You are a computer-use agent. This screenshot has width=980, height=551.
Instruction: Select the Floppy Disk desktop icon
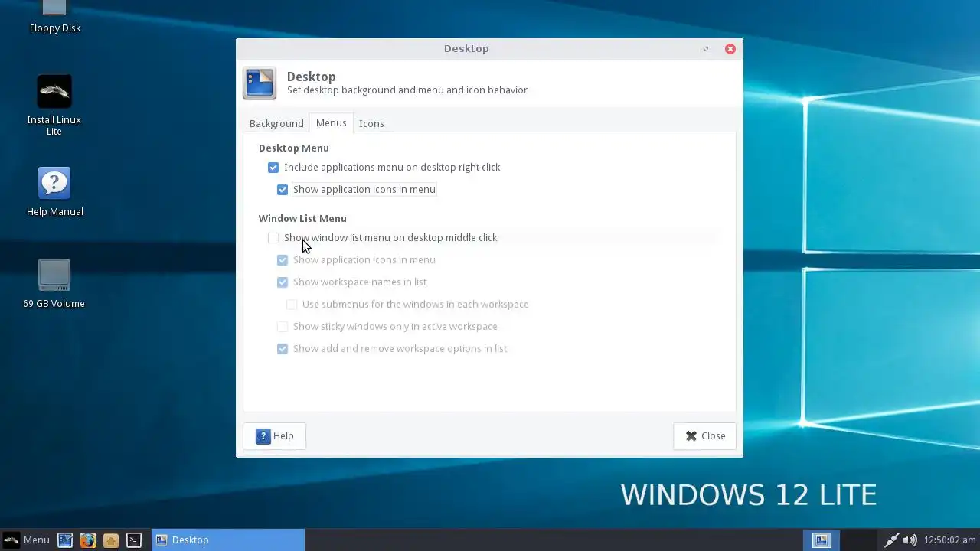pyautogui.click(x=54, y=17)
